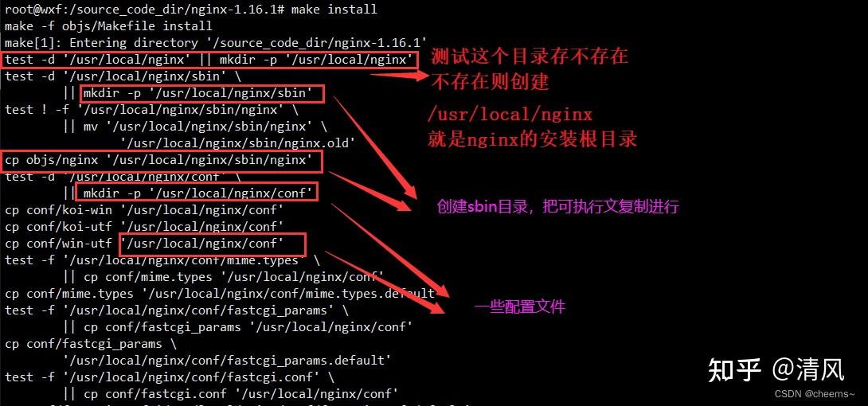The image size is (868, 406).
Task: Click the 'make -f objs/Makefile install' line
Action: pos(108,26)
